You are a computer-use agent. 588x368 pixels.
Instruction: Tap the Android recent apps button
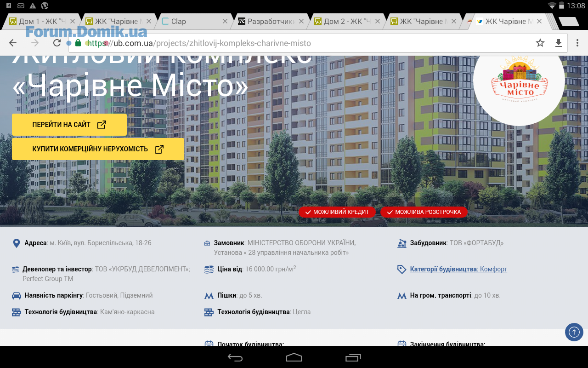[353, 357]
